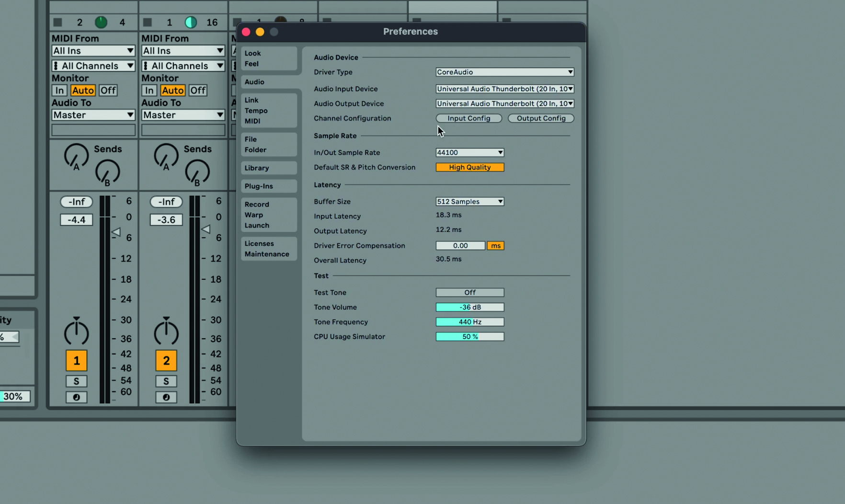Screen dimensions: 845x504
Task: Click the cyan clip-count pie indicator on track 2
Action: (x=191, y=22)
